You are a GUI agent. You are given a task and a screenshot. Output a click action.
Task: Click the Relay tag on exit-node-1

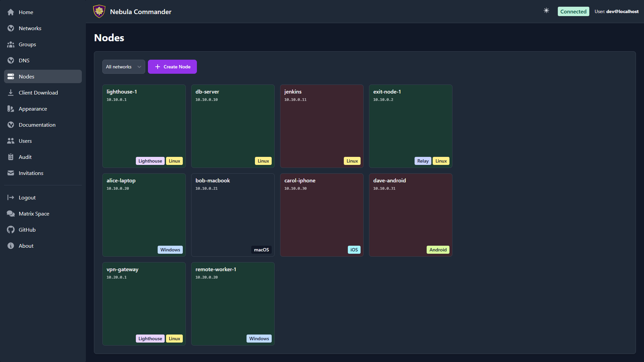click(x=423, y=161)
